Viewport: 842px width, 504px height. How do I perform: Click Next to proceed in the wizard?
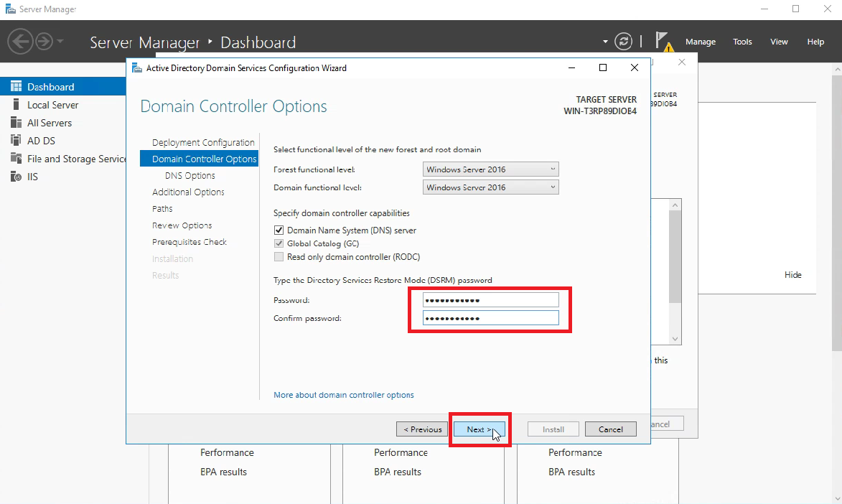point(479,429)
